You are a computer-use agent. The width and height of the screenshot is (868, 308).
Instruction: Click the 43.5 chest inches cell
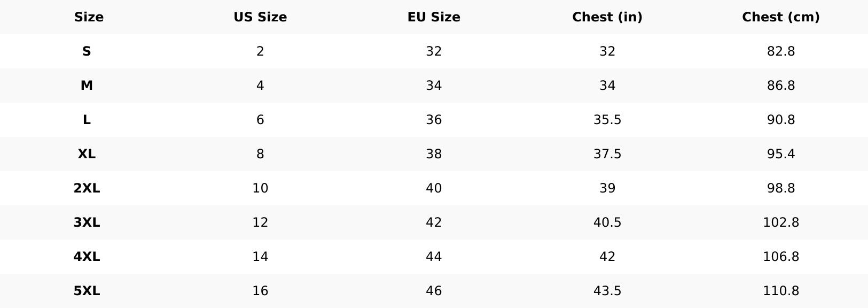607,291
